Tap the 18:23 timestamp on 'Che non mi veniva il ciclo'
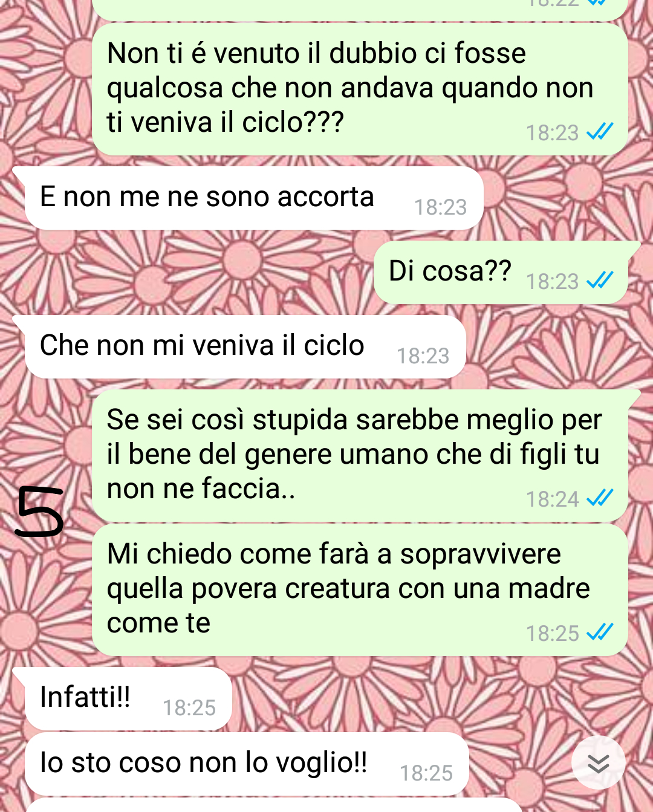Screen dimensions: 653x812 pyautogui.click(x=423, y=356)
